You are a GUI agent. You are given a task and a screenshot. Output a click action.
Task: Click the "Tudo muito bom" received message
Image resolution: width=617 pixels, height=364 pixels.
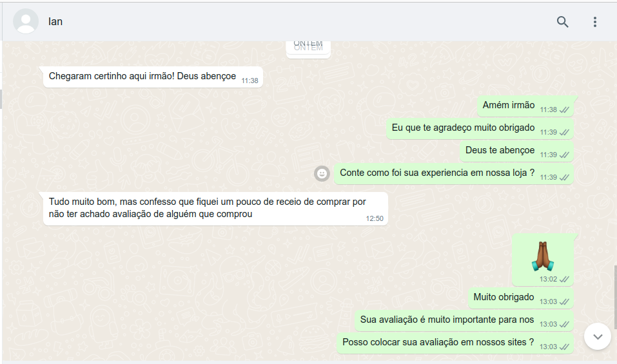208,208
